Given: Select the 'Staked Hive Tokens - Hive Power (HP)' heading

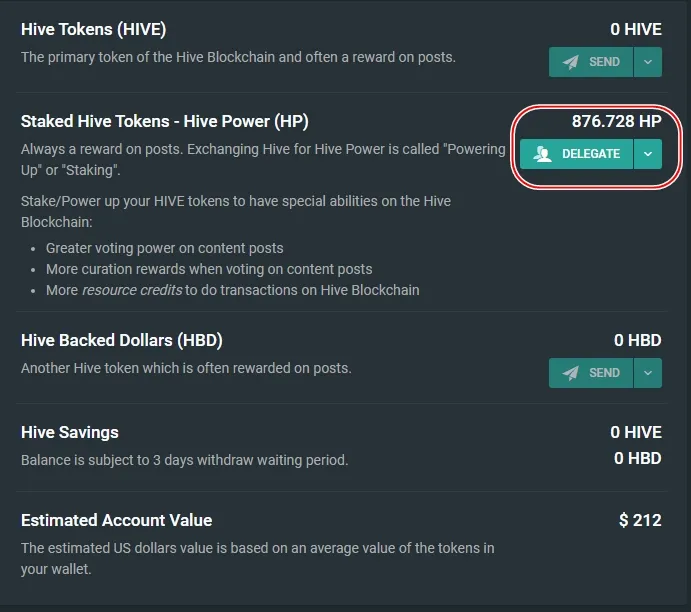Looking at the screenshot, I should (x=165, y=122).
